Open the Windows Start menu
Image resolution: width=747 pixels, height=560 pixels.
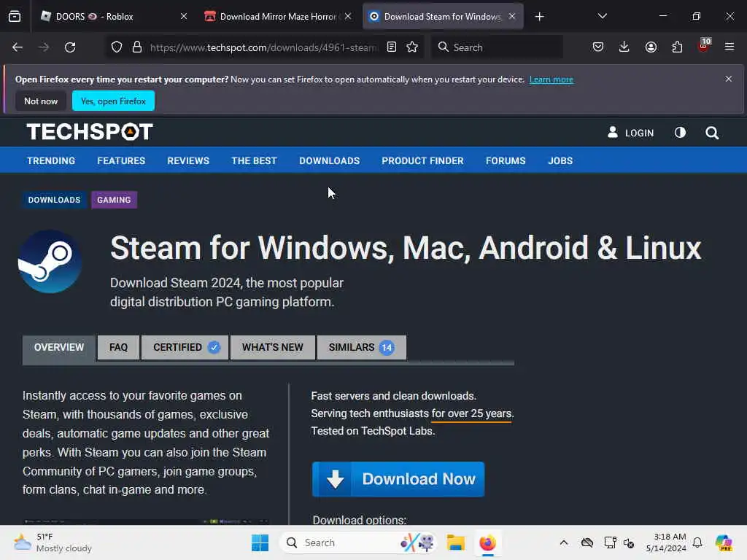point(260,542)
